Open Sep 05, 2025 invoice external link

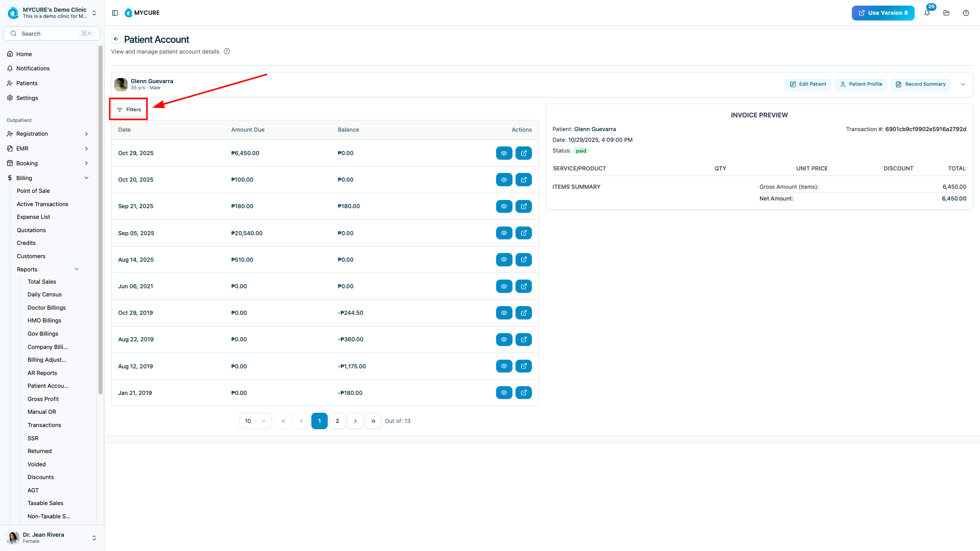coord(523,233)
